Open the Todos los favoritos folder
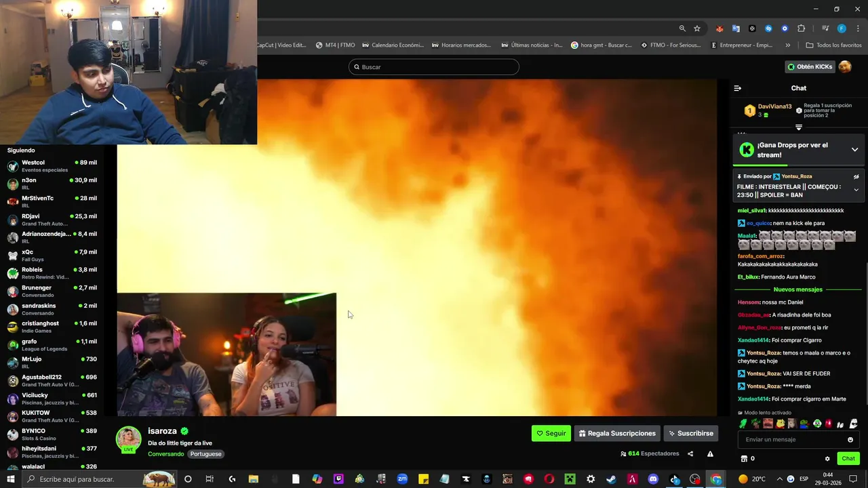 (833, 45)
